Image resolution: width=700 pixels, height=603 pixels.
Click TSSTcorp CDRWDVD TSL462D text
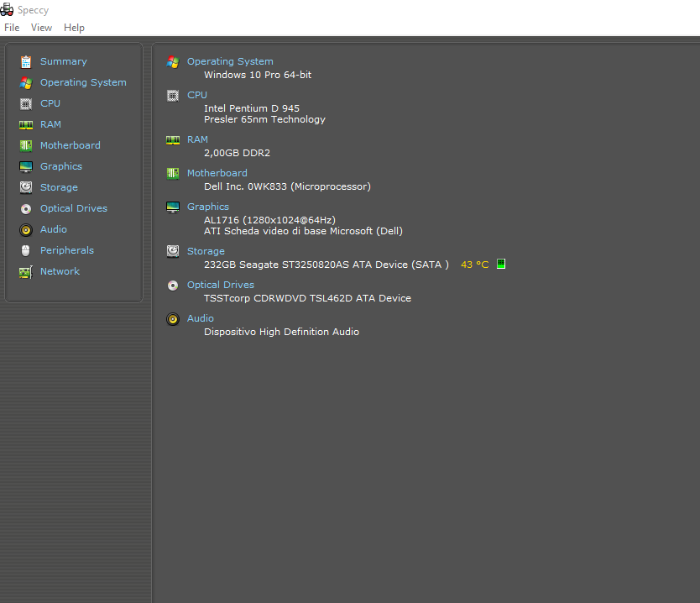click(x=307, y=298)
